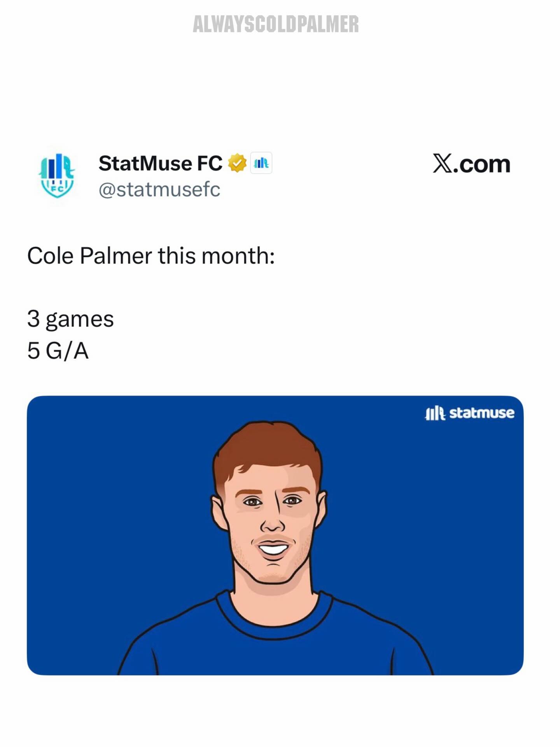
Task: Click the X logo beside .com
Action: (x=443, y=163)
